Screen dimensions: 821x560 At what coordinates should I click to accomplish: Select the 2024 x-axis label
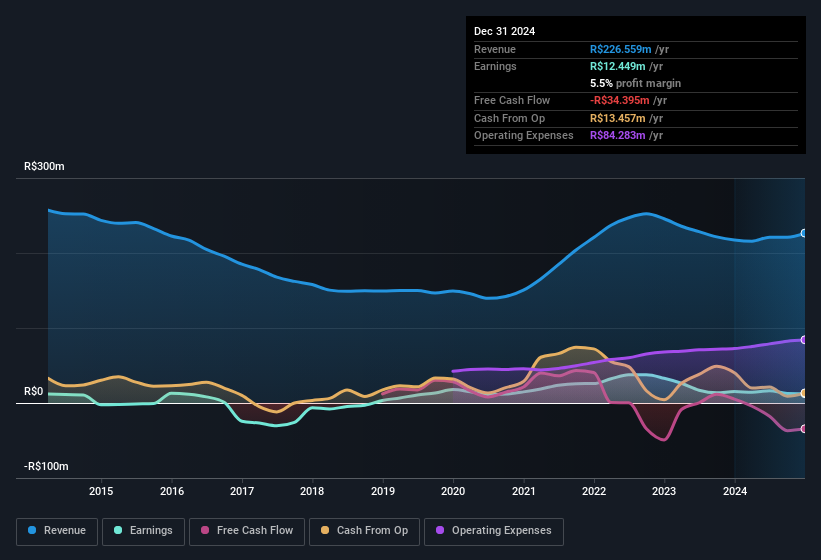[x=735, y=491]
